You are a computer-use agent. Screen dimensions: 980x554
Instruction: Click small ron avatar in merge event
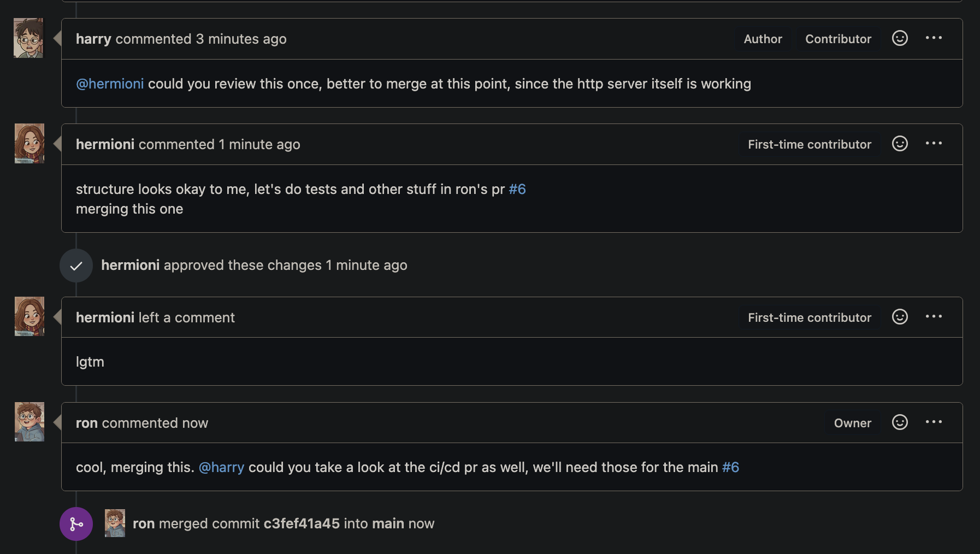pyautogui.click(x=115, y=523)
